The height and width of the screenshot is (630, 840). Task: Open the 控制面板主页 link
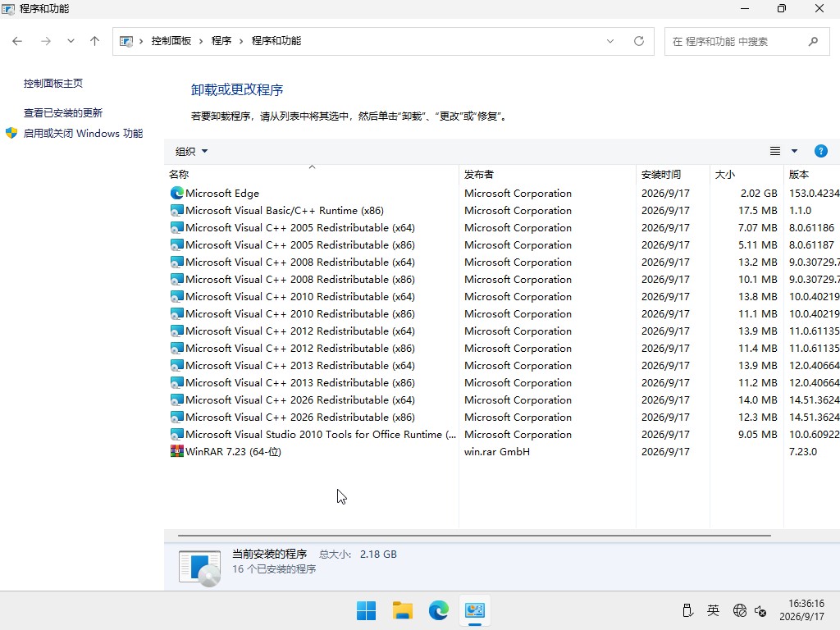point(53,83)
